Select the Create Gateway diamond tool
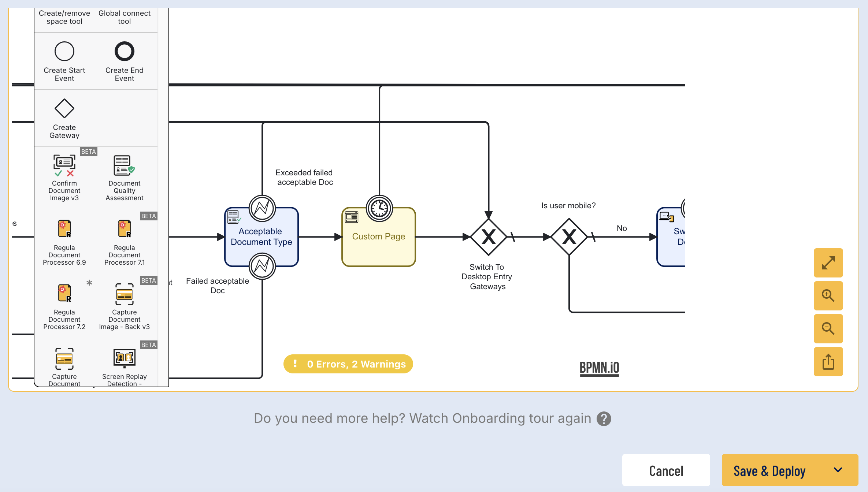The width and height of the screenshot is (868, 492). (x=64, y=118)
